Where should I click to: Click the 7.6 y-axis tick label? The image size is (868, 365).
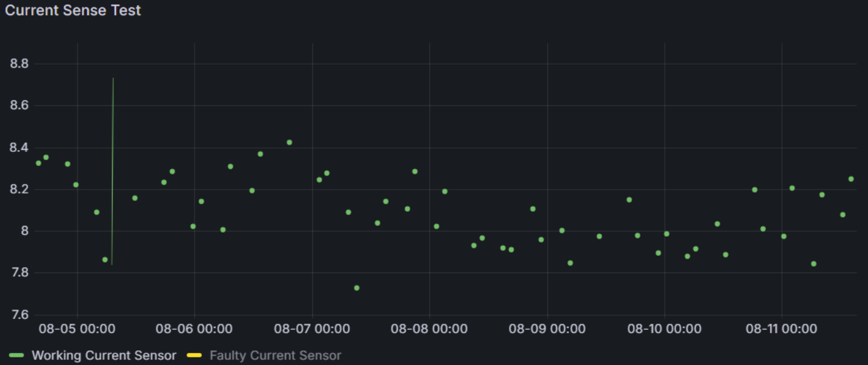(19, 315)
